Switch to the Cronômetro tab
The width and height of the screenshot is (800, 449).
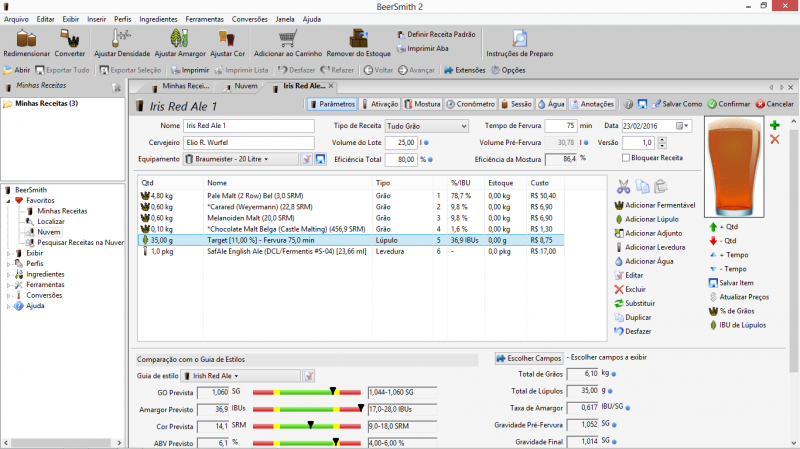(x=471, y=104)
